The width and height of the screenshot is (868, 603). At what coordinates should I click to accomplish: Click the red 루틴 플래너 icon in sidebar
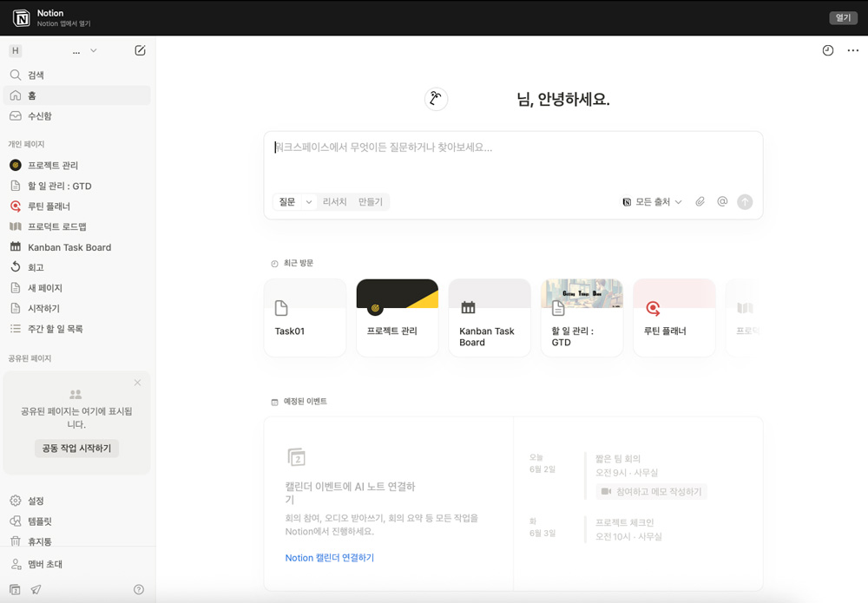(x=16, y=206)
